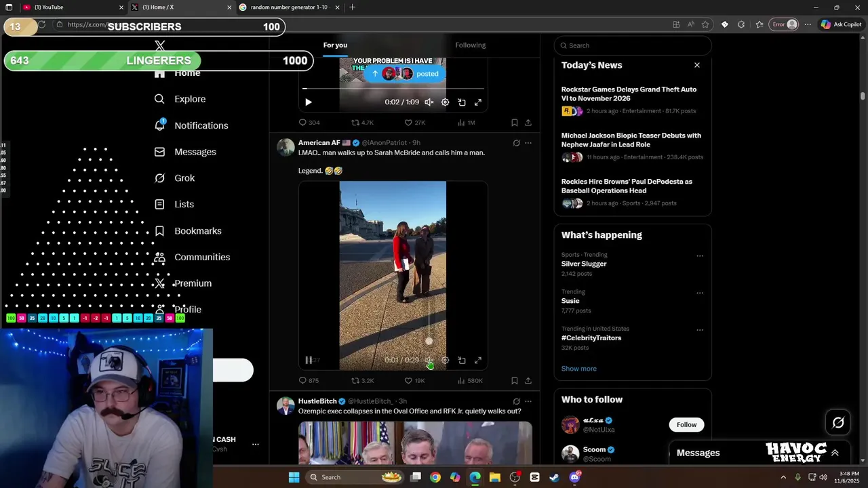This screenshot has height=488, width=868.
Task: Switch to random number generator browser tab
Action: [x=290, y=7]
